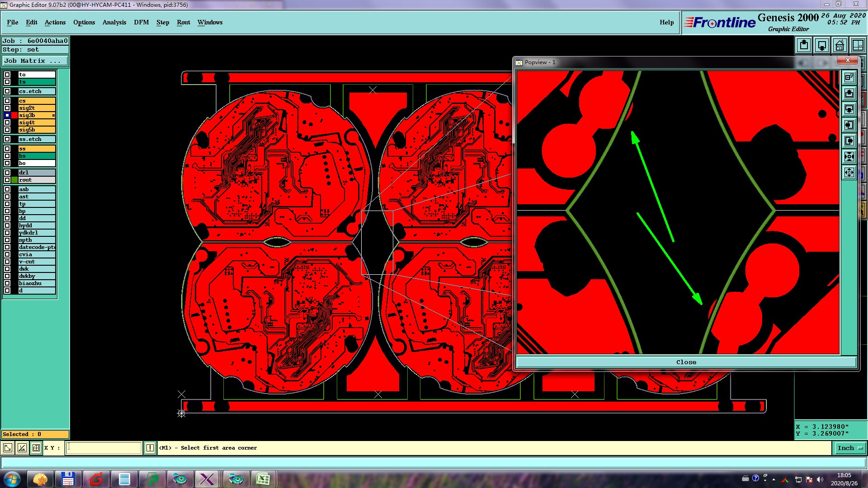Click popview pan right icon

pyautogui.click(x=849, y=141)
